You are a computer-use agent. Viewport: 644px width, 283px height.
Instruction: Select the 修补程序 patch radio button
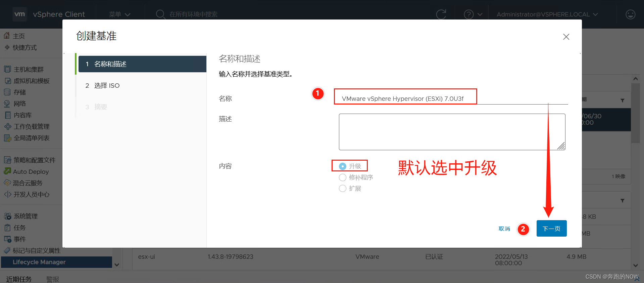(342, 177)
